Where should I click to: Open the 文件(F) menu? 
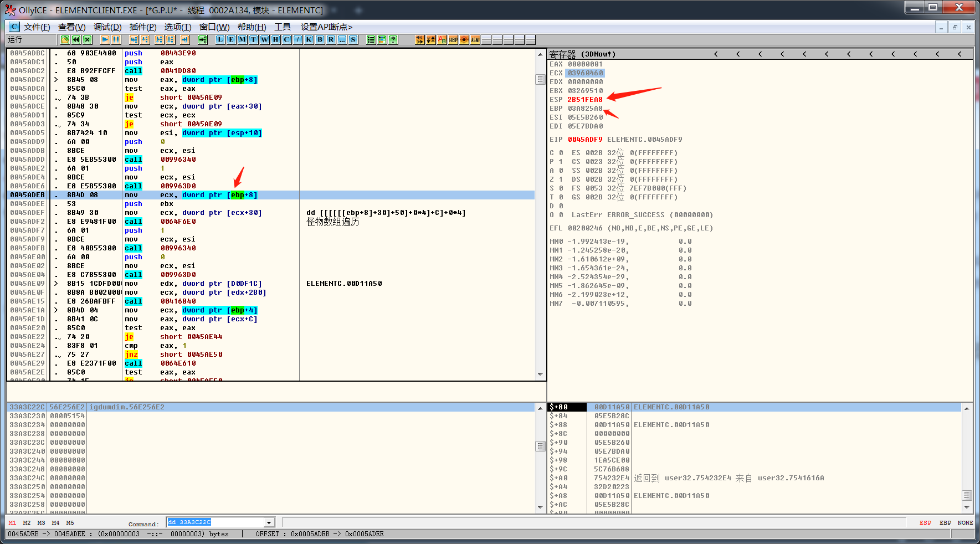(x=37, y=27)
